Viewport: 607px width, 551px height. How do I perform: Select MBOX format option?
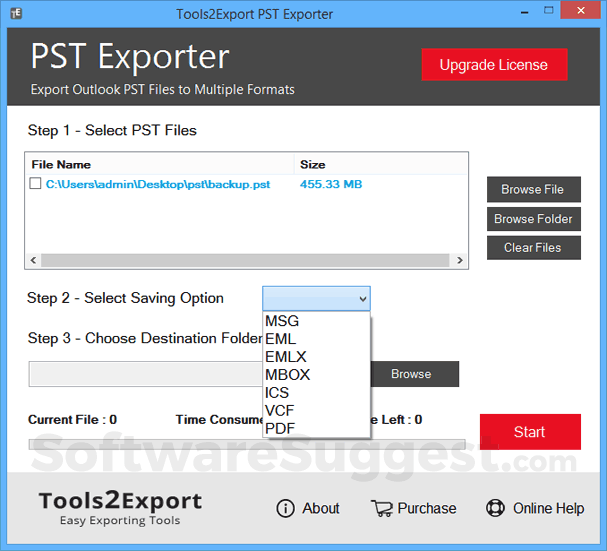point(316,374)
